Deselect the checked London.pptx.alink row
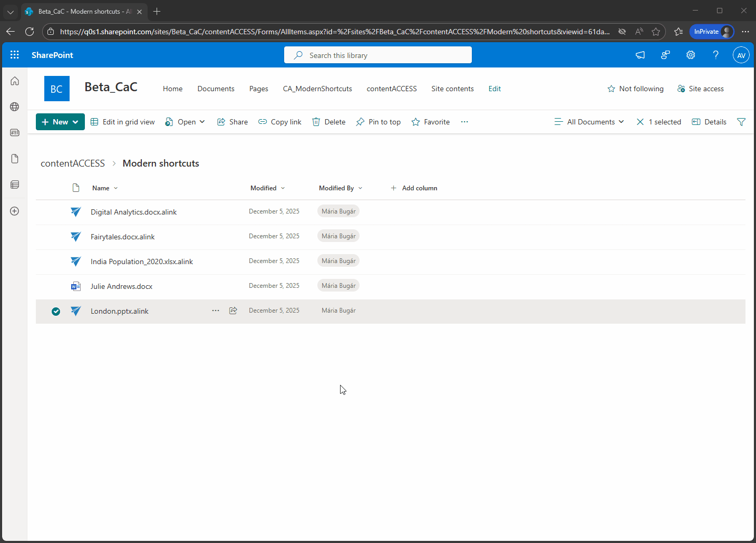The image size is (756, 543). (x=56, y=312)
